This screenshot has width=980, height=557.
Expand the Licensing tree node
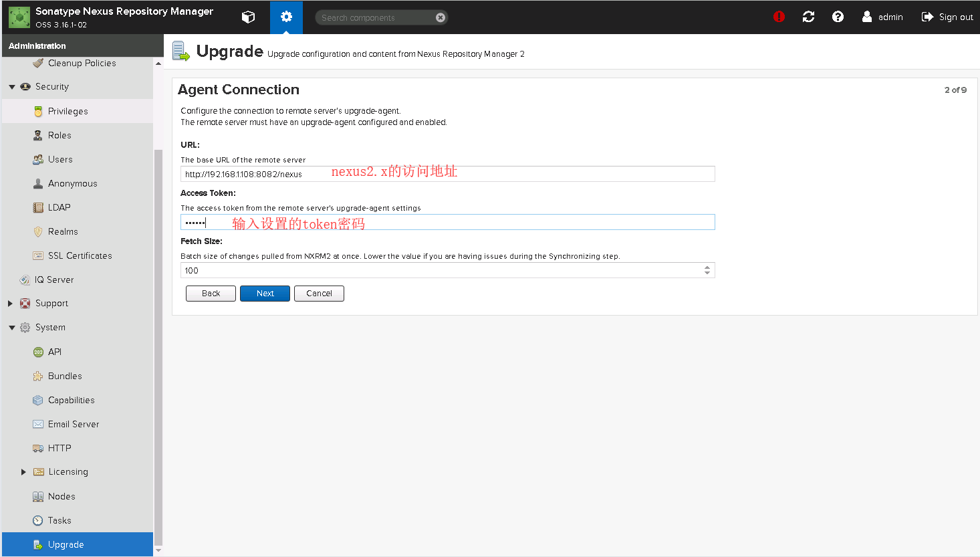coord(23,472)
